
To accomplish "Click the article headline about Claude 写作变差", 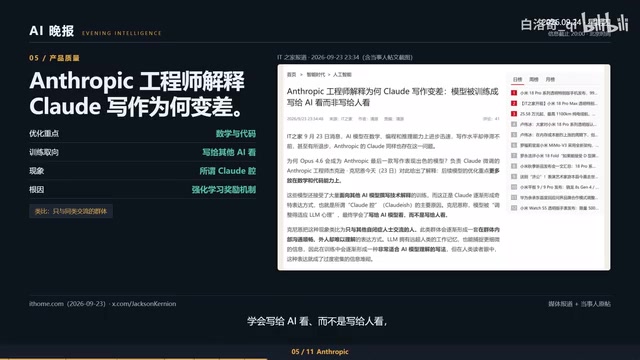I will tap(393, 97).
